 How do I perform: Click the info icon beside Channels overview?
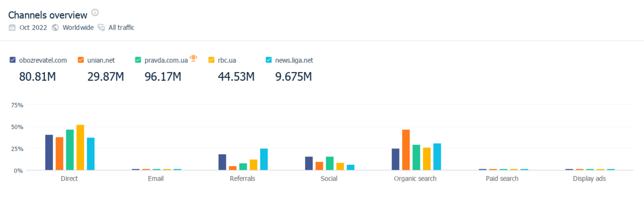95,13
